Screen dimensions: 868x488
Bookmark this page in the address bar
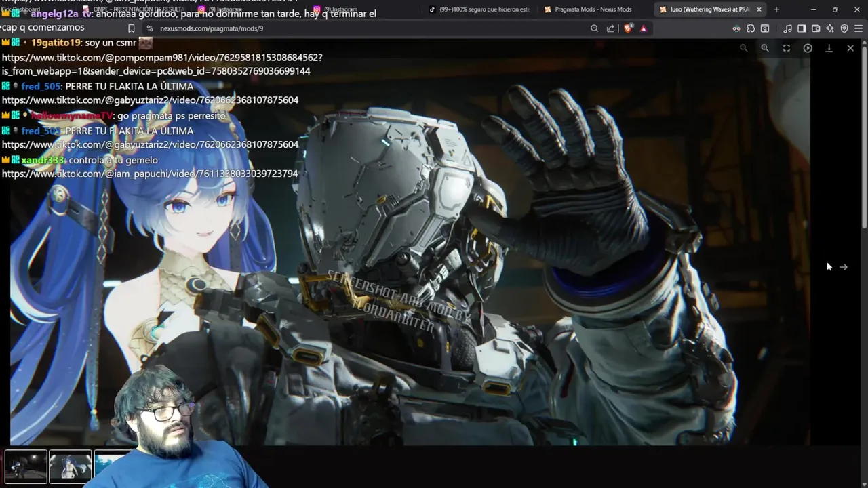(132, 28)
